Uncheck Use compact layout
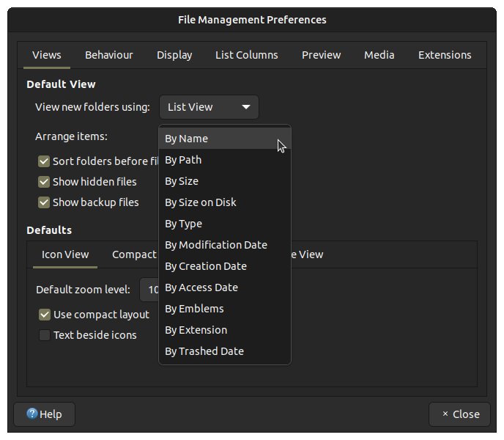Screen dimensions: 504x440 coord(45,315)
